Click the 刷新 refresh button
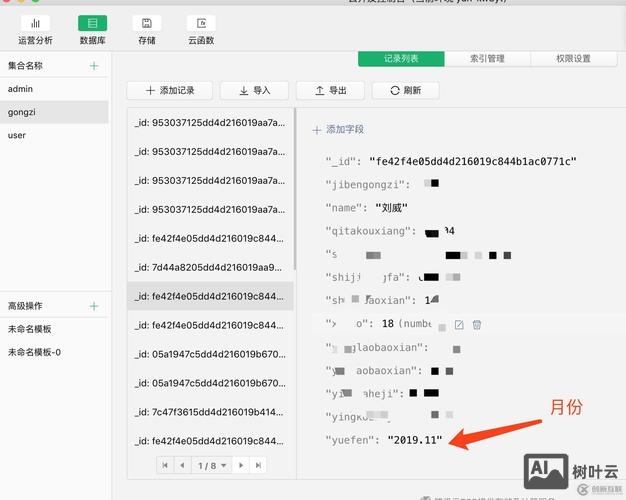This screenshot has width=626, height=500. (x=406, y=91)
